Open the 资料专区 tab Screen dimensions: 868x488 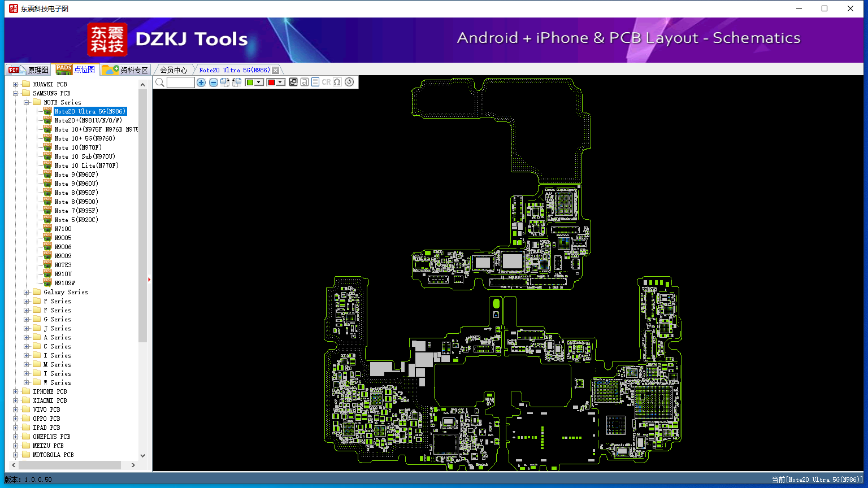pos(125,70)
